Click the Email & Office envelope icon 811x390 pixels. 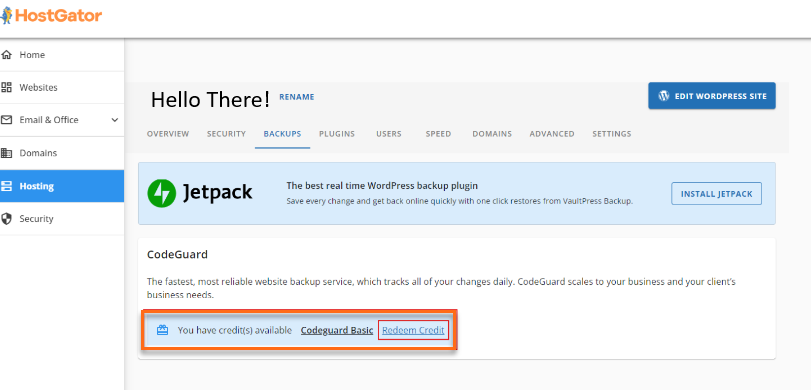pos(6,120)
